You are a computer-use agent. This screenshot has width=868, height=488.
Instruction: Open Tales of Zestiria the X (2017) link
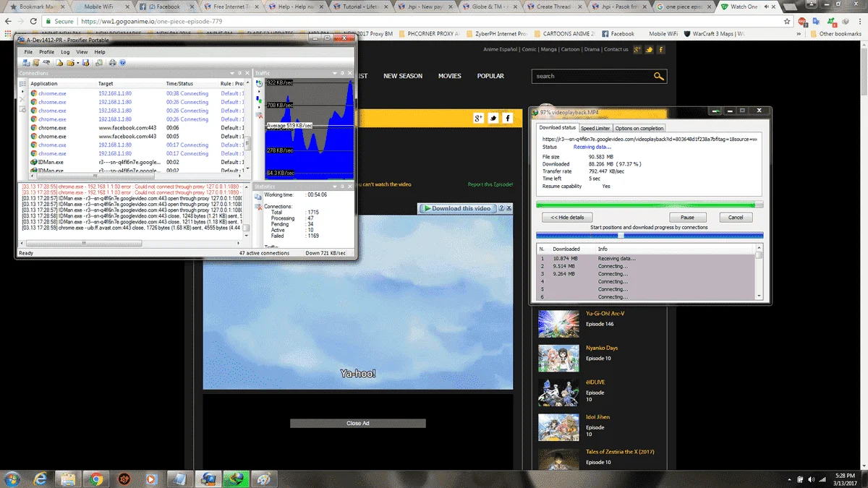point(620,451)
